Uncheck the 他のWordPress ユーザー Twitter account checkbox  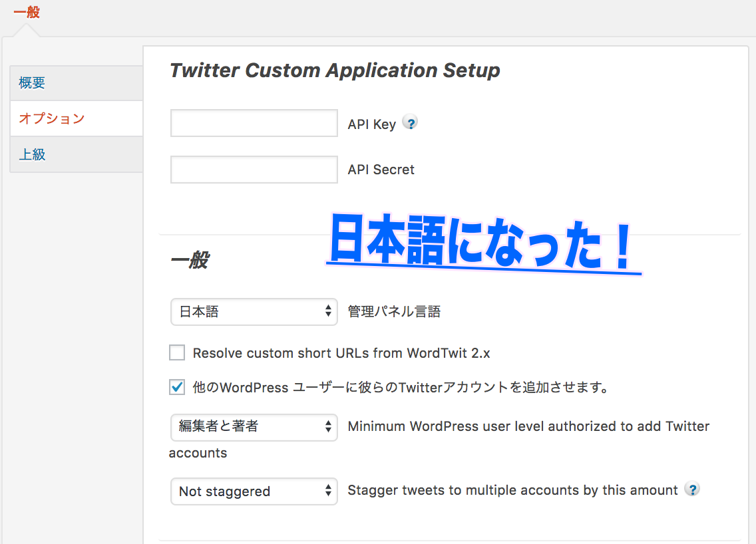click(x=177, y=387)
